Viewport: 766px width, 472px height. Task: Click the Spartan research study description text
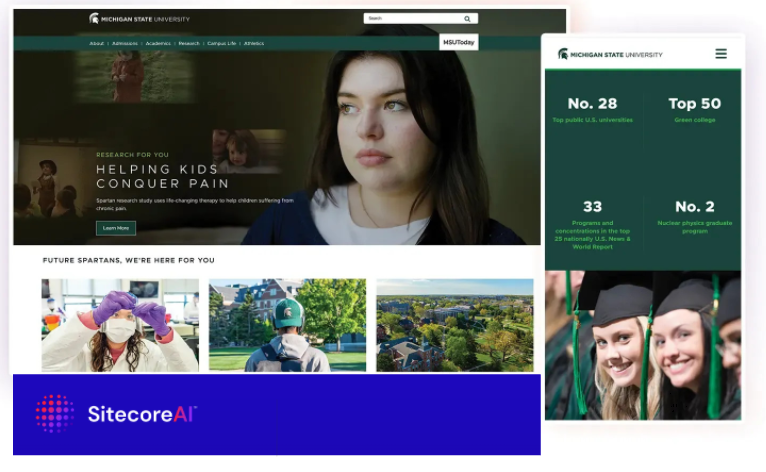click(194, 204)
